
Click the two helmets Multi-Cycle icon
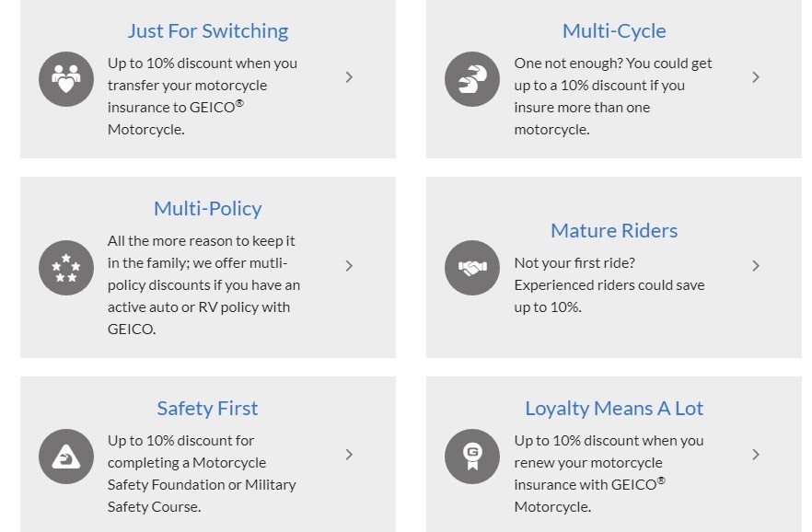click(x=472, y=79)
